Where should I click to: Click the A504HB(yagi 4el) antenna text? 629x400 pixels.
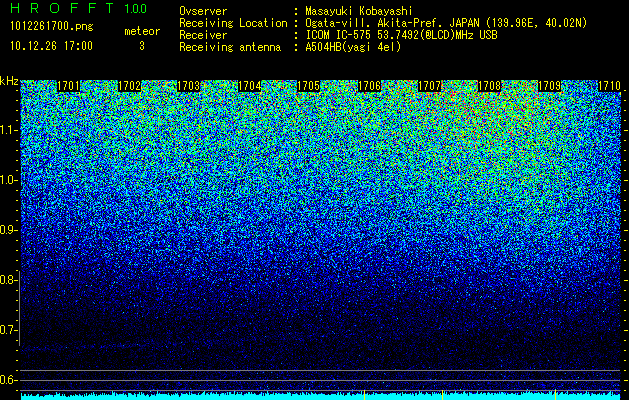tap(353, 47)
